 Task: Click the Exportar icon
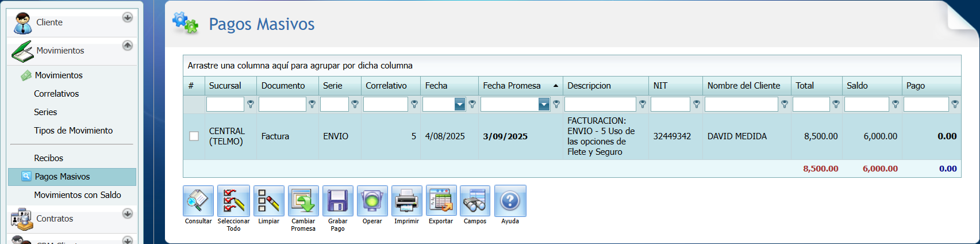click(441, 201)
